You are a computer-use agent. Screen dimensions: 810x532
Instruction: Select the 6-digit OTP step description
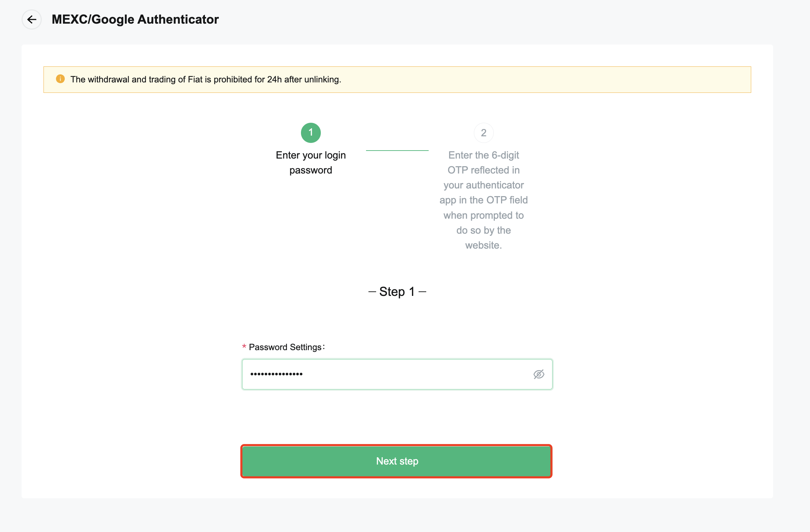[483, 200]
